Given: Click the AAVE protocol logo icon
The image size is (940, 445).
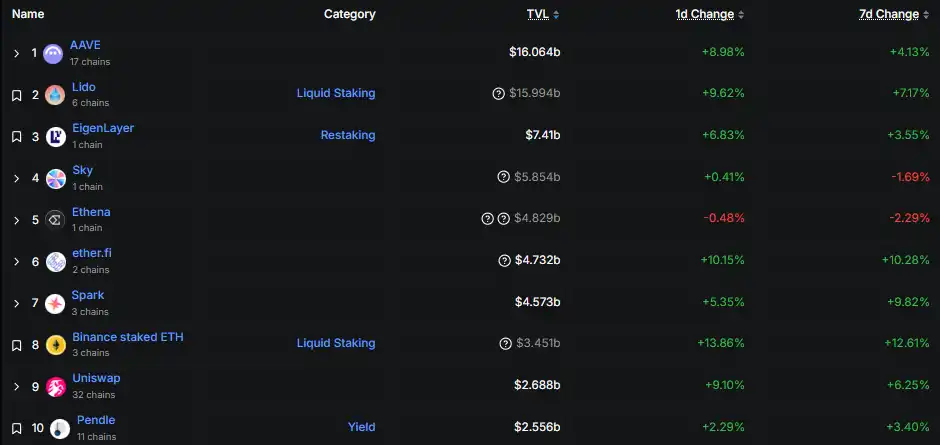Looking at the screenshot, I should [x=53, y=53].
